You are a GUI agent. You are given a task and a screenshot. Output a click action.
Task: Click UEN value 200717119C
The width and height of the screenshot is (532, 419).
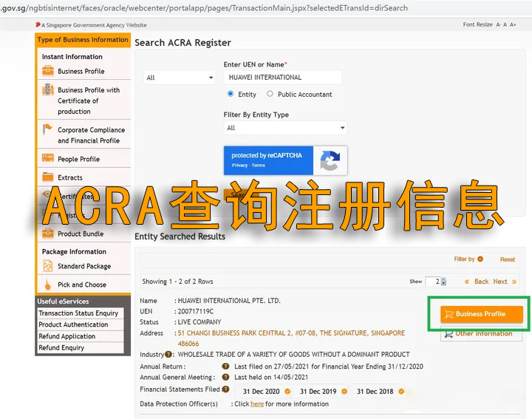[x=196, y=311]
